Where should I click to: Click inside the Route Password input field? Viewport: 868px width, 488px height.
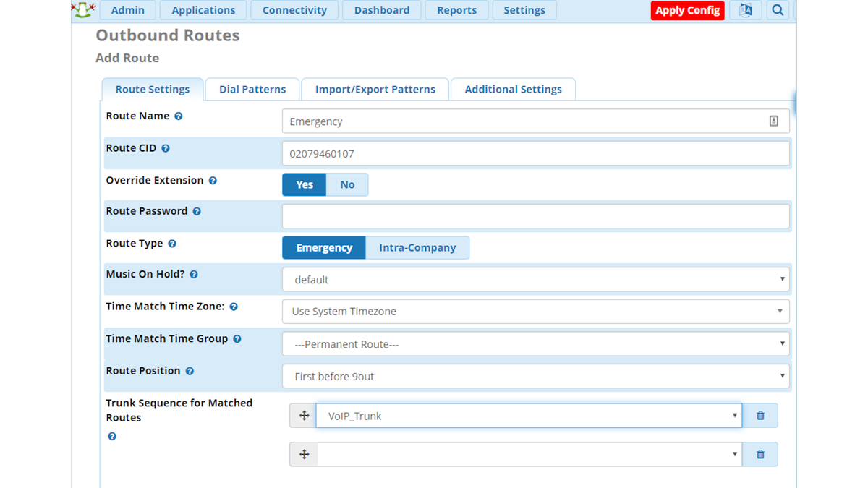point(535,215)
